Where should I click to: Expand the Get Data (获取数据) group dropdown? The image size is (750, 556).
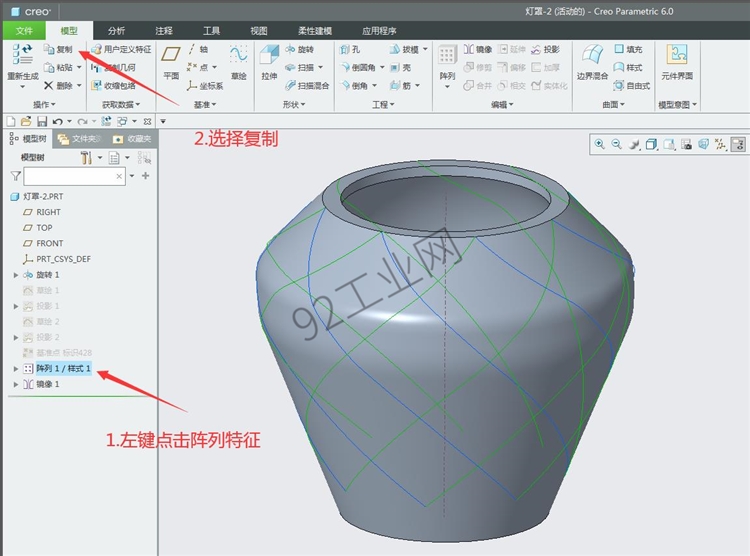coord(121,104)
